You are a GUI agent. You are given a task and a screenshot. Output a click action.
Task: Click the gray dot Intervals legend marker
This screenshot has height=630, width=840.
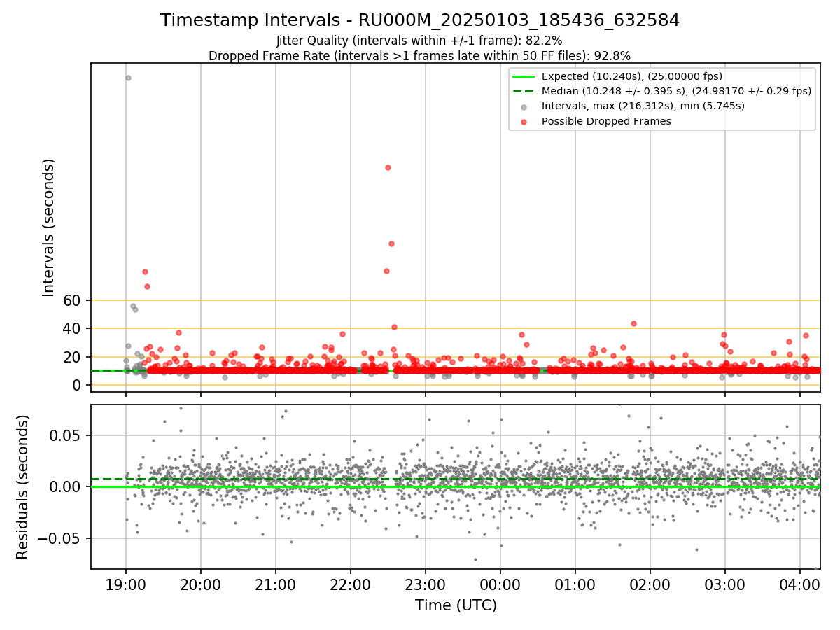click(524, 106)
